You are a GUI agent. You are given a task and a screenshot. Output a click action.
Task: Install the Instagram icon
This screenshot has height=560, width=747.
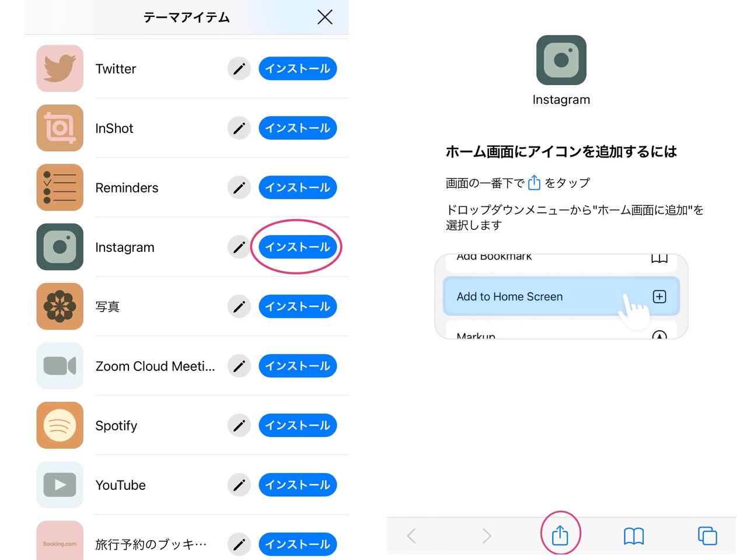point(298,247)
